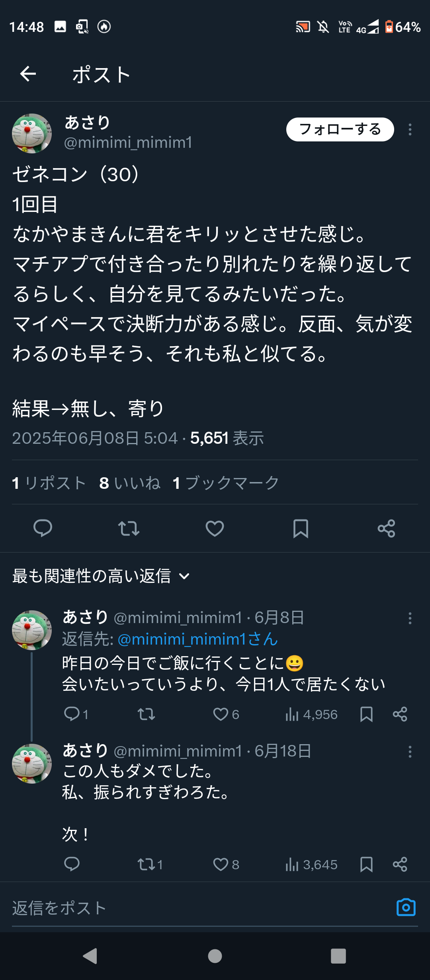430x980 pixels.
Task: Repost the 6月18日 reply
Action: pyautogui.click(x=145, y=864)
